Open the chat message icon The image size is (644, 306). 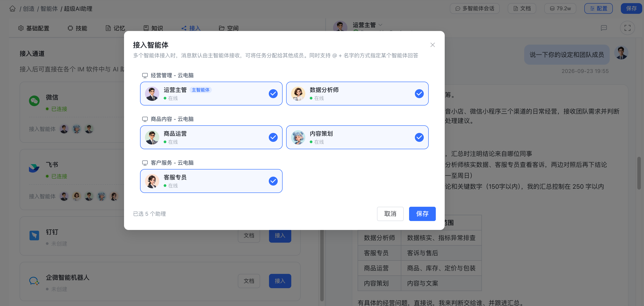click(x=604, y=28)
